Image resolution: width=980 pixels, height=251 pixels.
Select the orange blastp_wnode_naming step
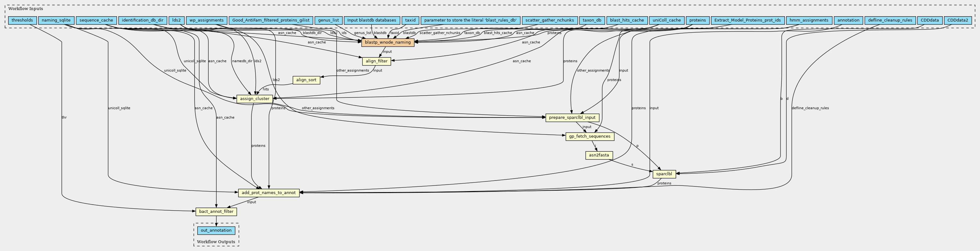pyautogui.click(x=388, y=42)
